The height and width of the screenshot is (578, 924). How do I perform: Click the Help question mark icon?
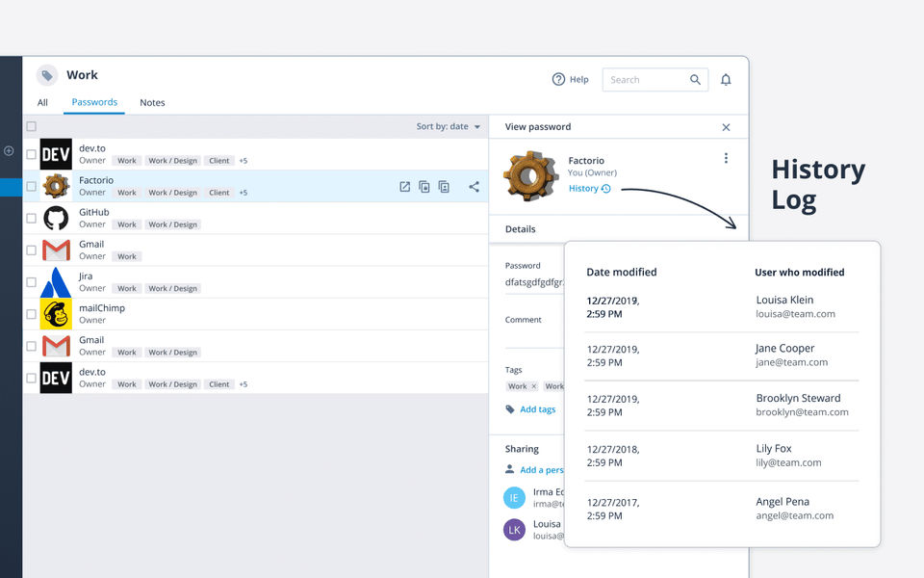(x=558, y=79)
